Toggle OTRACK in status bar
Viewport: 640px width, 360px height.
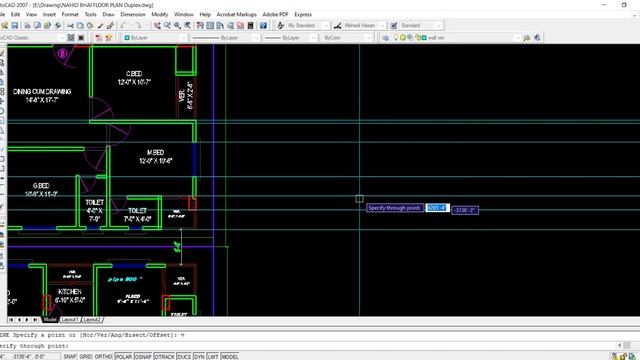tap(164, 356)
